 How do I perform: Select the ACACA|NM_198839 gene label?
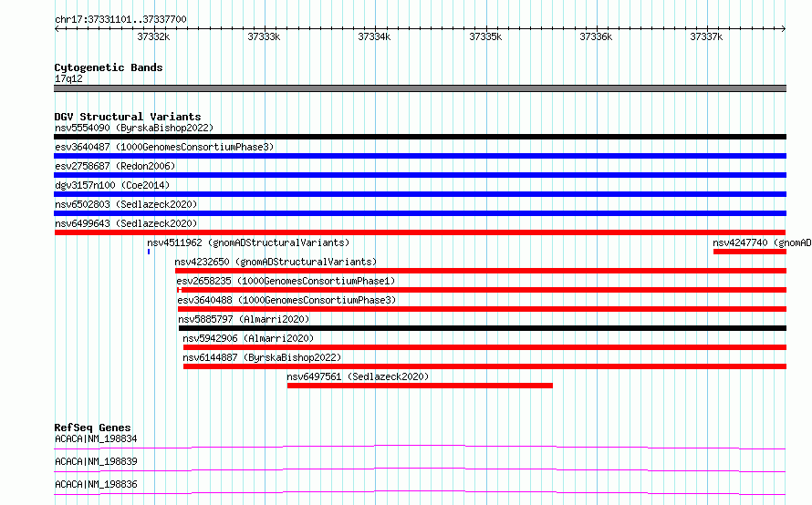click(96, 461)
